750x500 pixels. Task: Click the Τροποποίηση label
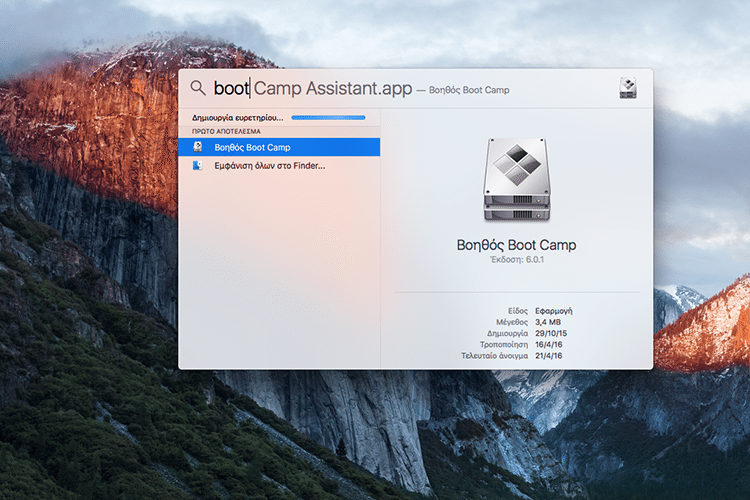coord(504,344)
